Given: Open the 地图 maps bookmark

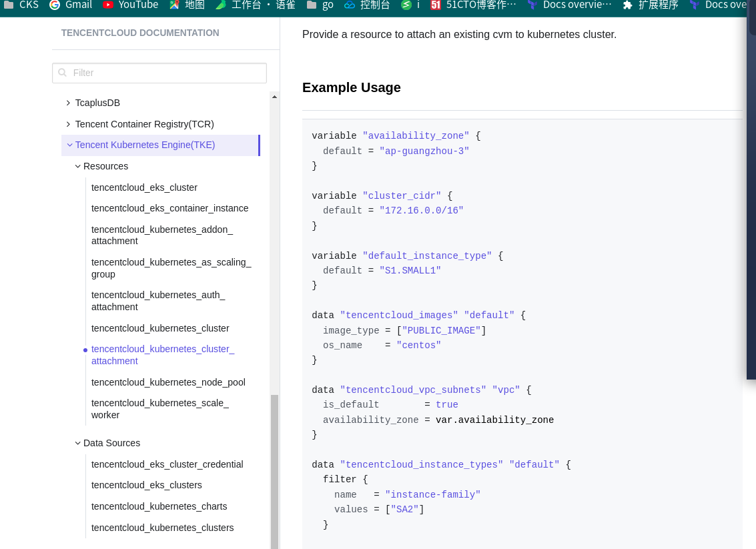Looking at the screenshot, I should (x=187, y=5).
